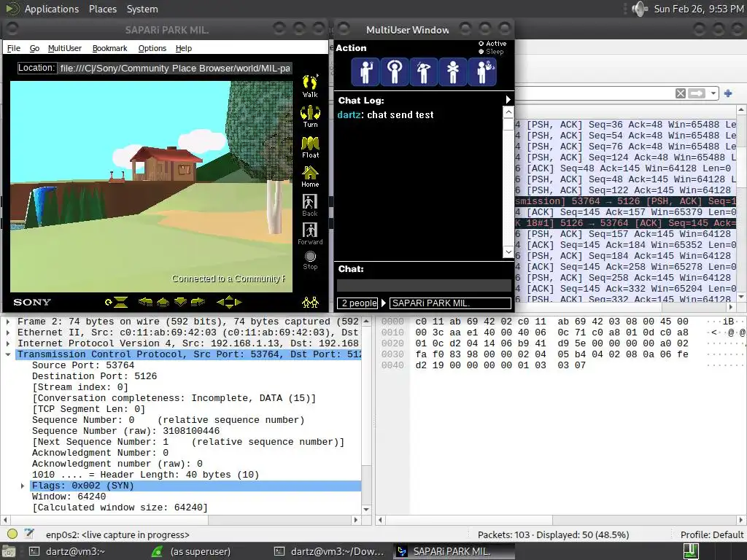The width and height of the screenshot is (747, 560).
Task: Open the Places menu in top panel
Action: pos(102,9)
